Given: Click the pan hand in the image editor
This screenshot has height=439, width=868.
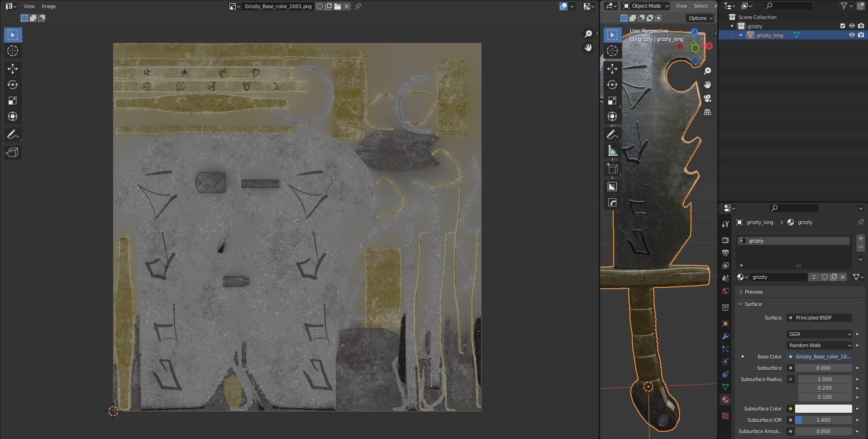Looking at the screenshot, I should [x=588, y=48].
